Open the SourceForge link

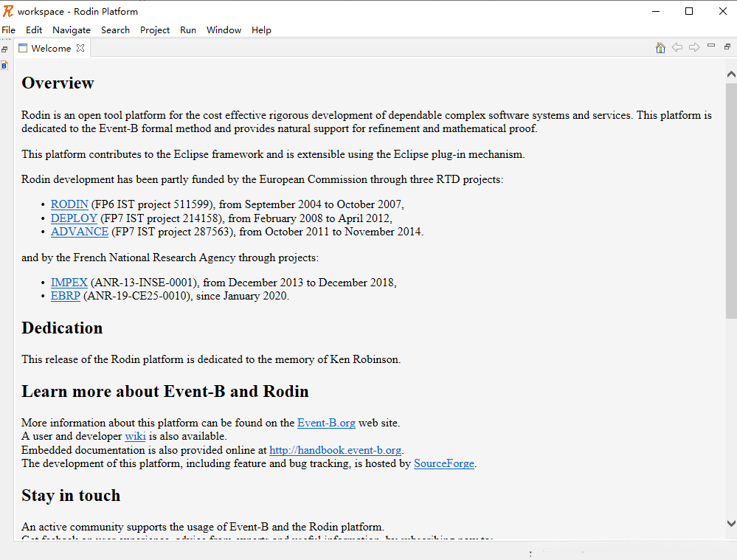(443, 464)
